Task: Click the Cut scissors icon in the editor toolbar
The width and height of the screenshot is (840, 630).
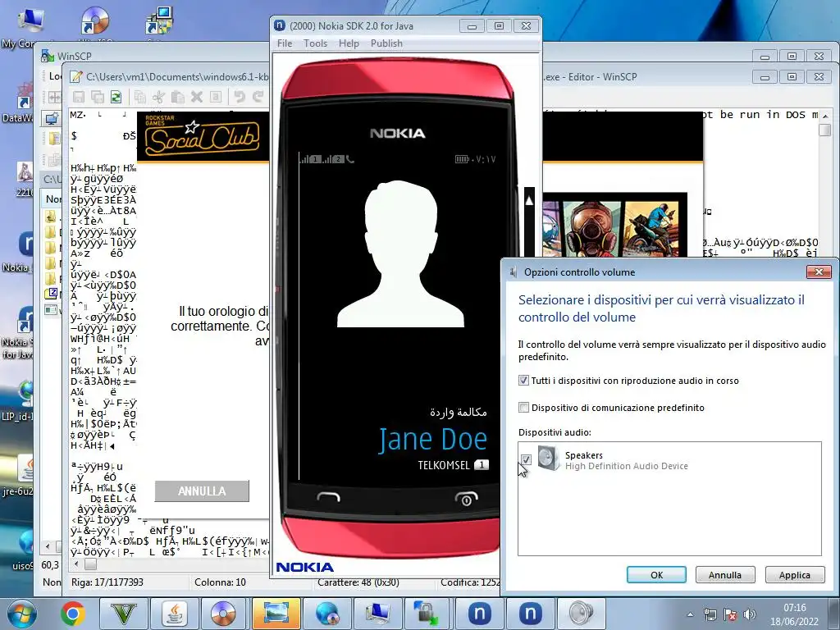Action: click(158, 97)
